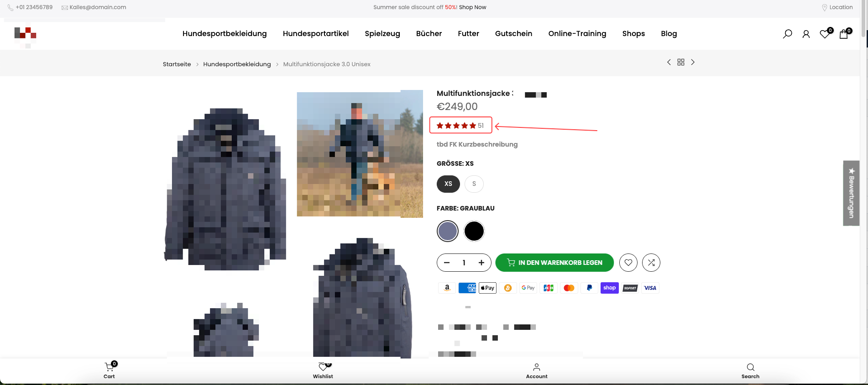Click In den Warenkorb legen button
Screen dimensions: 868x385
click(554, 263)
